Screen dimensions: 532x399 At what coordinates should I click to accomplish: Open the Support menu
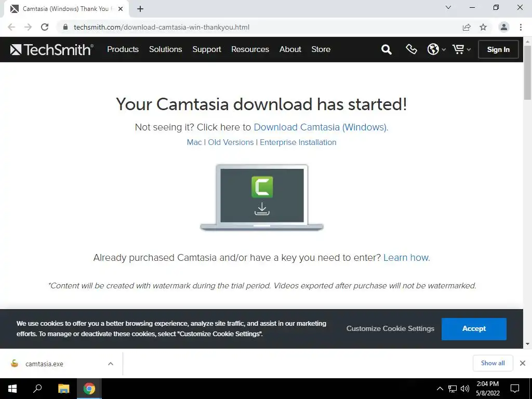tap(207, 49)
